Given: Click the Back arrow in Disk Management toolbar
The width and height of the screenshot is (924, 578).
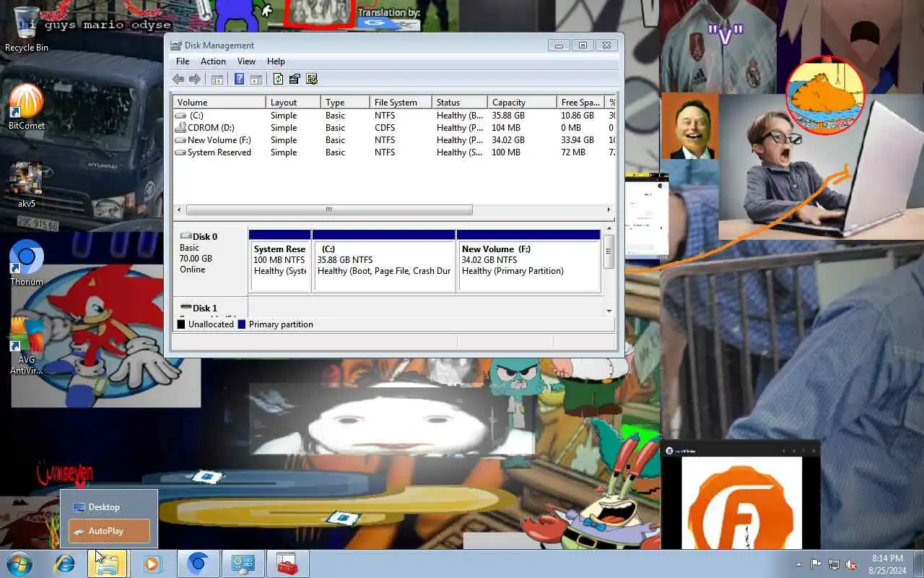Looking at the screenshot, I should coord(178,79).
